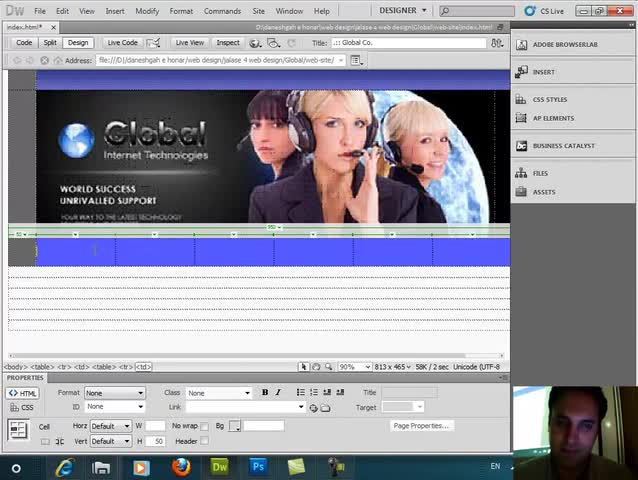Select the <body> tag in tag selector

tap(15, 367)
